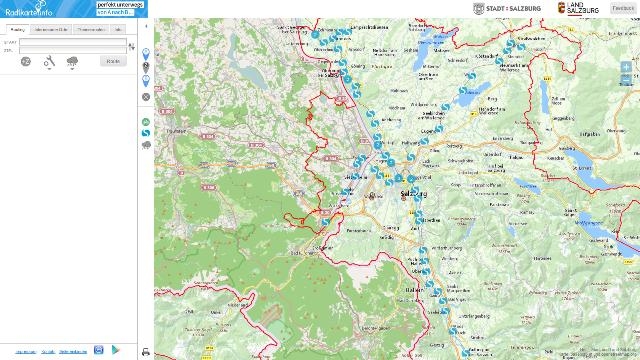The height and width of the screenshot is (360, 640).
Task: Toggle the green circle map layer
Action: 146,122
